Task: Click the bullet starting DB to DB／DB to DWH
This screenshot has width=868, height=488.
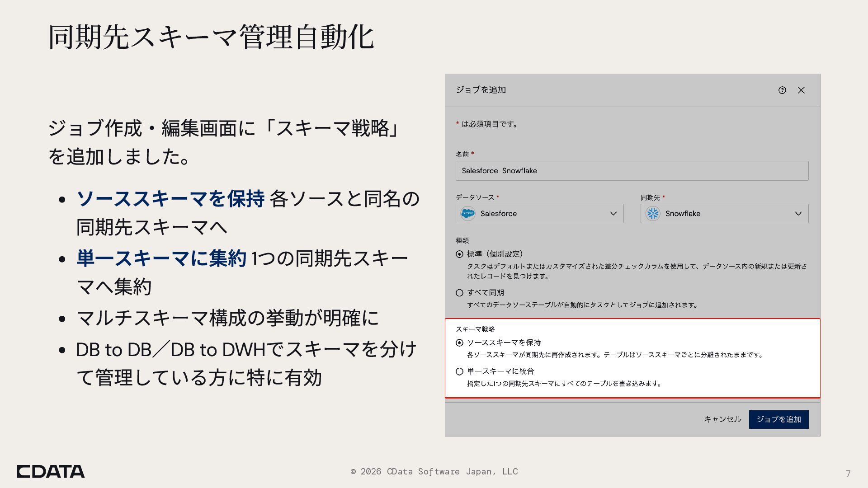Action: click(x=246, y=364)
